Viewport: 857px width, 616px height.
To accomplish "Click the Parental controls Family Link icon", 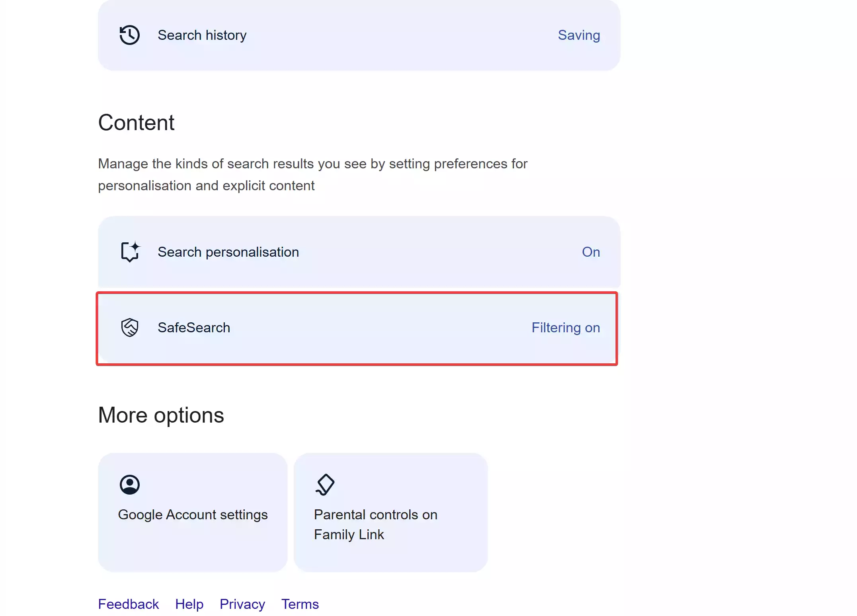I will (324, 484).
